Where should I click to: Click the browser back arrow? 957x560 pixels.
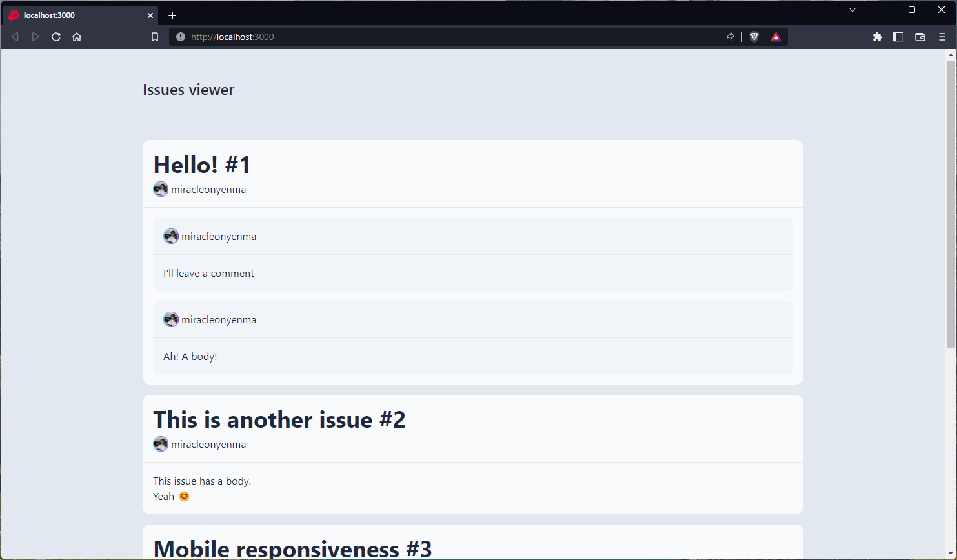[15, 37]
